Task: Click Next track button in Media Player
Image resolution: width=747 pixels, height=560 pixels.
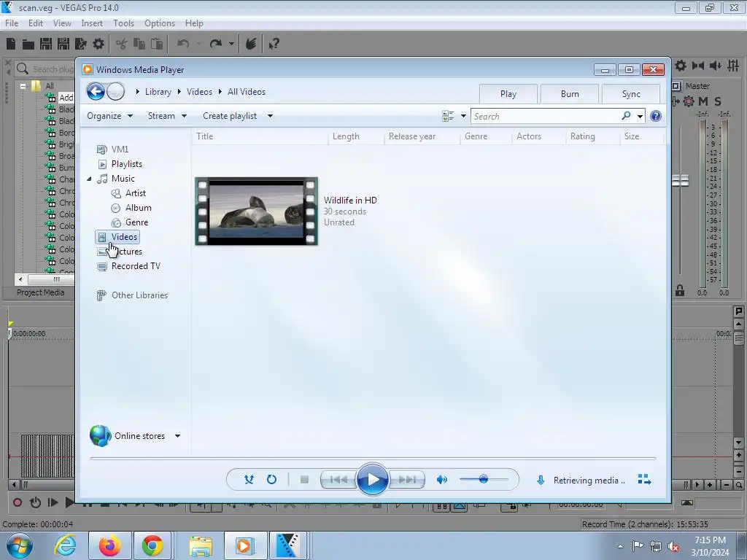Action: tap(406, 480)
